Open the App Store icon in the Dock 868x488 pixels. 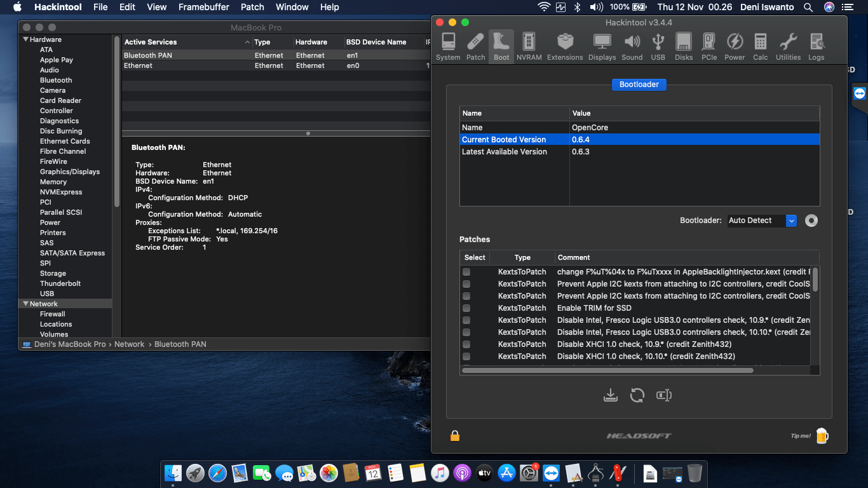(506, 473)
